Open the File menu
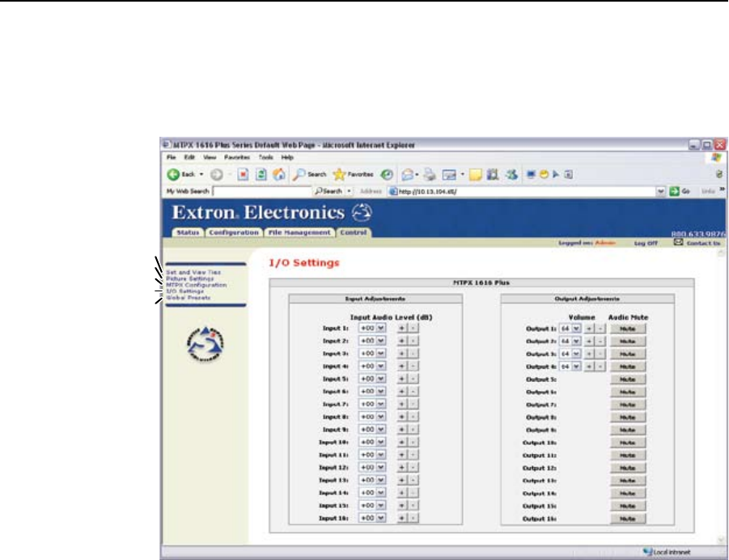 [171, 157]
